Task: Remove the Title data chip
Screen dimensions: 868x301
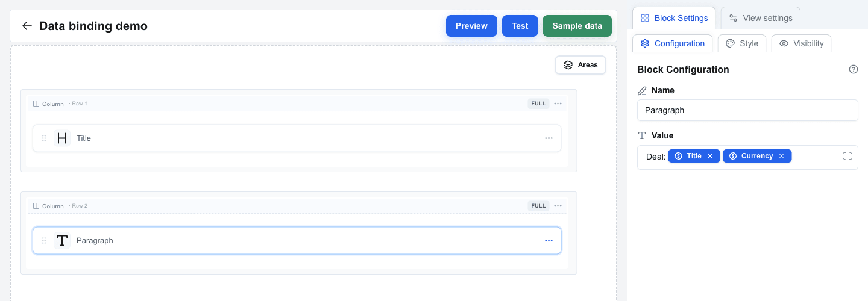Action: (x=709, y=156)
